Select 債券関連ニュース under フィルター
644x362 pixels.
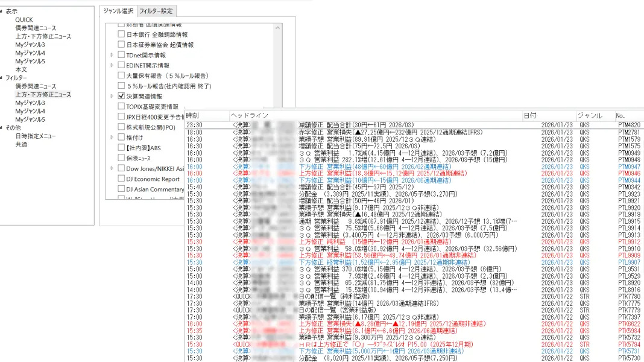coord(36,86)
